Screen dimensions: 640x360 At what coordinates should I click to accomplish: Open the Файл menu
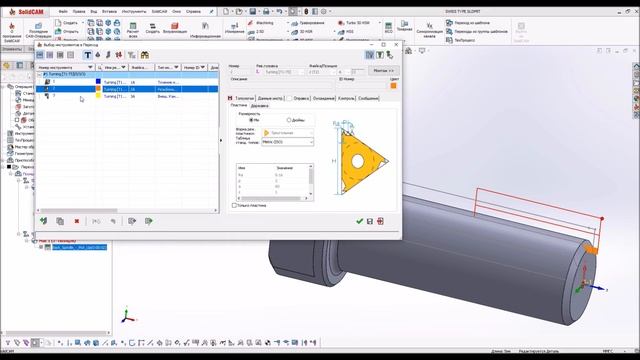(x=63, y=11)
